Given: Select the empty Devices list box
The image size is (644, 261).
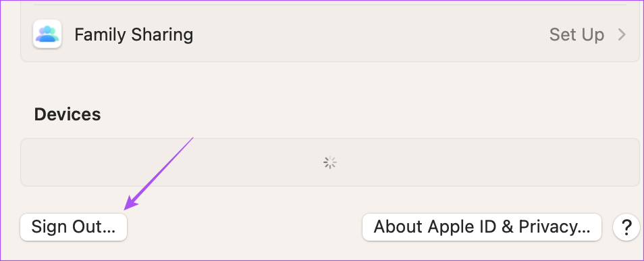Looking at the screenshot, I should click(330, 162).
